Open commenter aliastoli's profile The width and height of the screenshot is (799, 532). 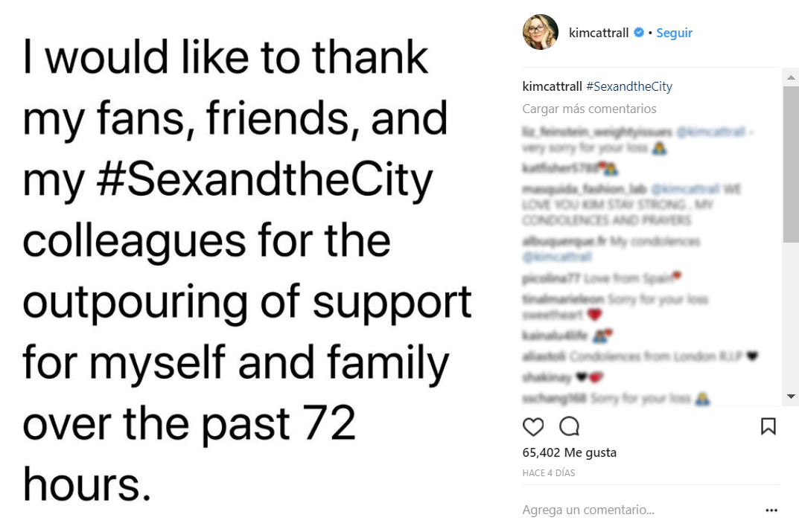(544, 356)
